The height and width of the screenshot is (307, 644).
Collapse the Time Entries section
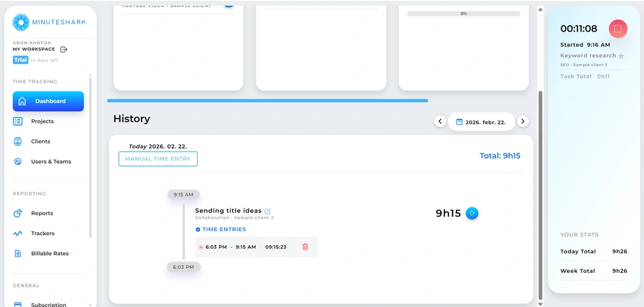coord(198,229)
